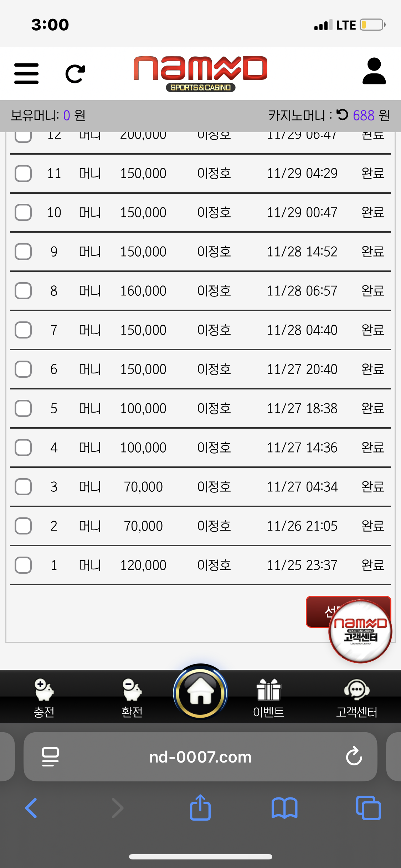Screen dimensions: 401x868
Task: Open the hamburger menu
Action: 26,73
